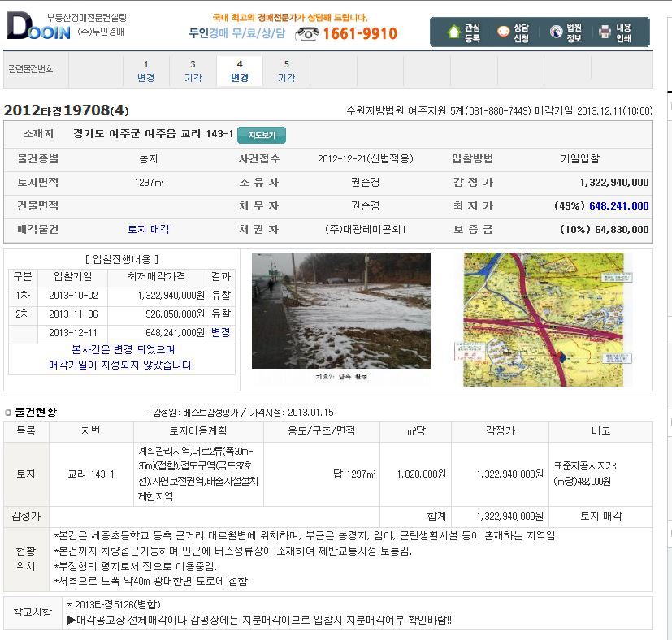Click the case number 2012타경19708(4)
This screenshot has height=640, width=672.
tap(66, 110)
